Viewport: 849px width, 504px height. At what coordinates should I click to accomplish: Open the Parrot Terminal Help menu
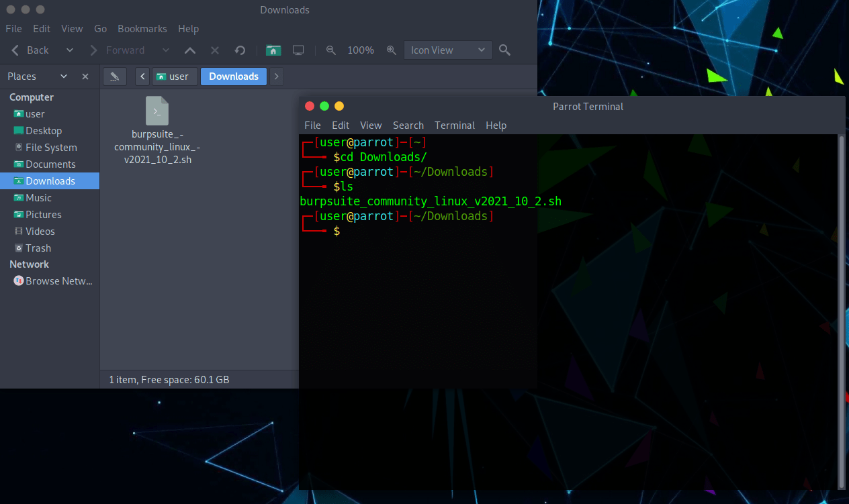(496, 125)
